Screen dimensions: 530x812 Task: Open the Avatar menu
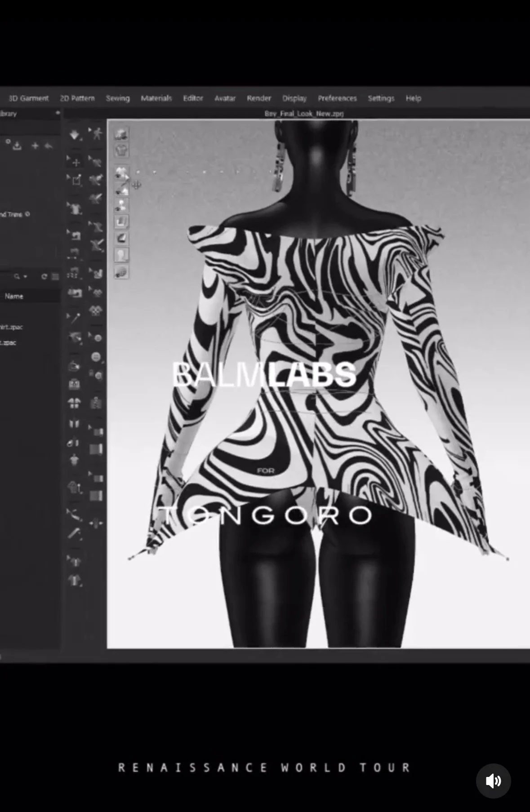[225, 98]
